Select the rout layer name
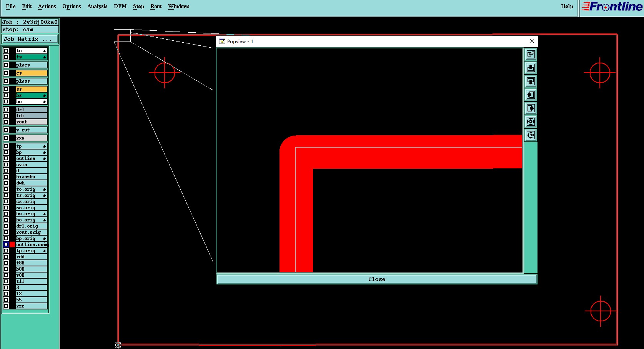 31,122
